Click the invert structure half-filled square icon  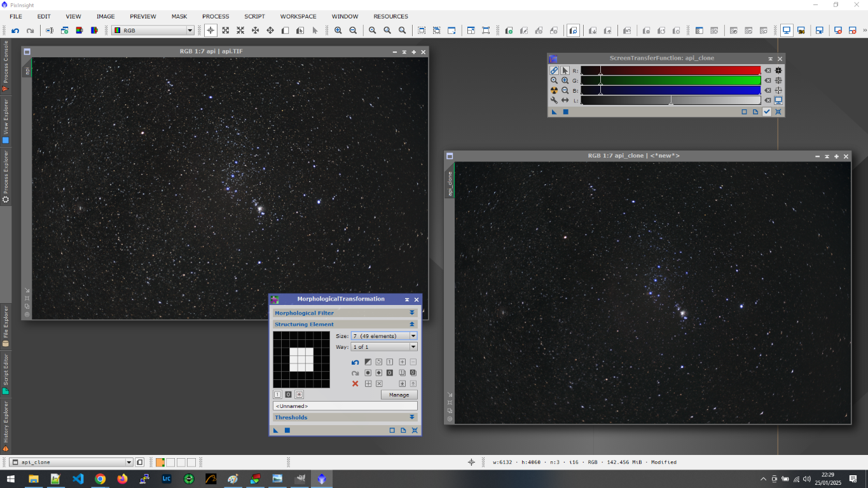(x=368, y=362)
